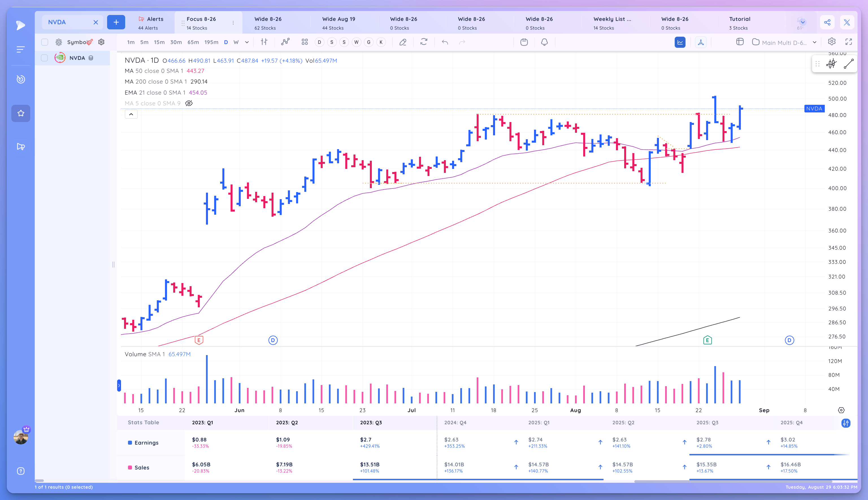The image size is (868, 500).
Task: Open the help question mark icon
Action: click(x=21, y=471)
